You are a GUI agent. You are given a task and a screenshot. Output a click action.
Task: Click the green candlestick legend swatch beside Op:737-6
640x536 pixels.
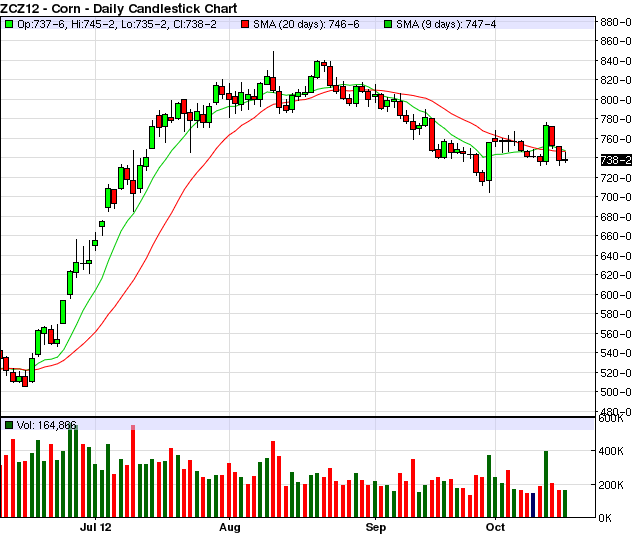pos(9,24)
